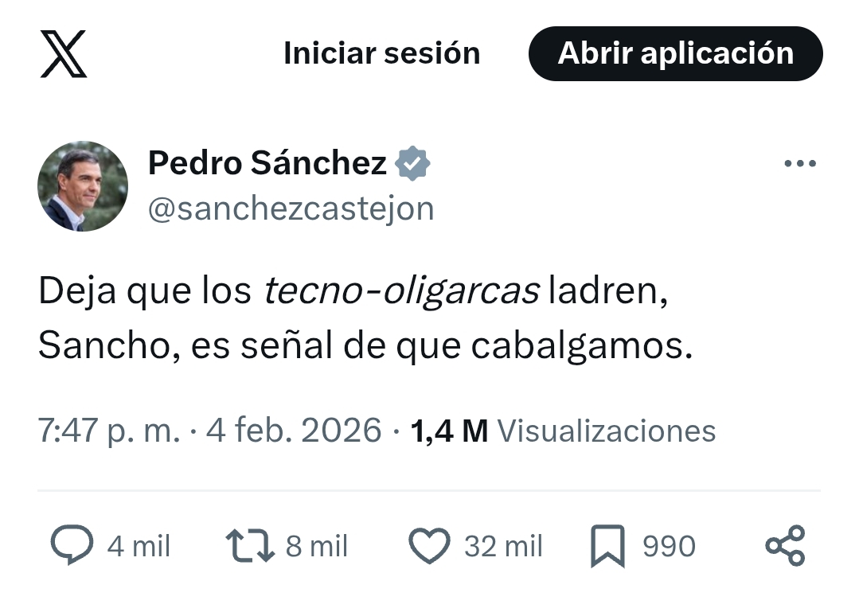
Task: Click the blue verified badge
Action: (x=413, y=163)
